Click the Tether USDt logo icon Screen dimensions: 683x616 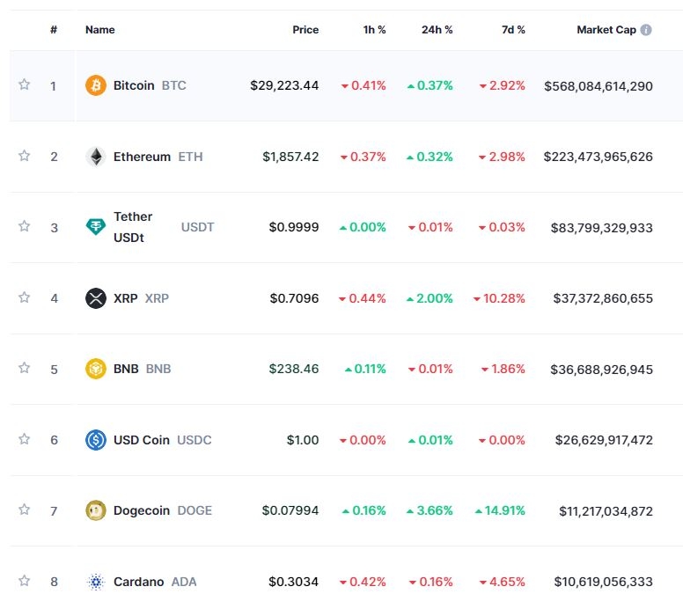(x=95, y=227)
